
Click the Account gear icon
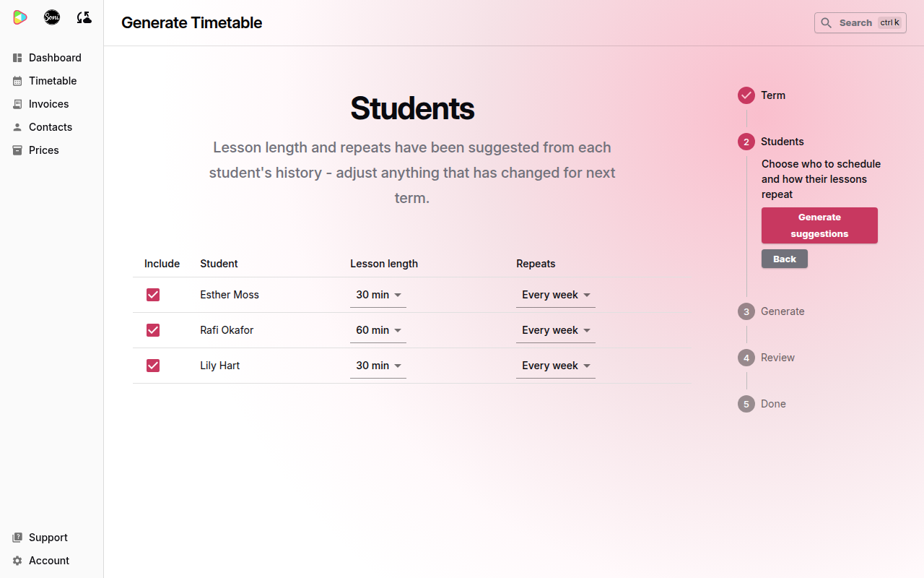17,561
